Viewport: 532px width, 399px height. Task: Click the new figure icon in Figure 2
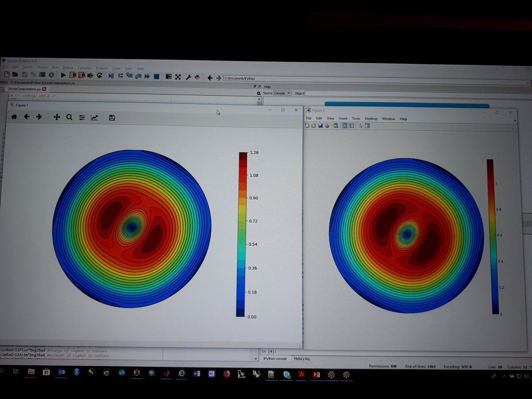(x=307, y=125)
